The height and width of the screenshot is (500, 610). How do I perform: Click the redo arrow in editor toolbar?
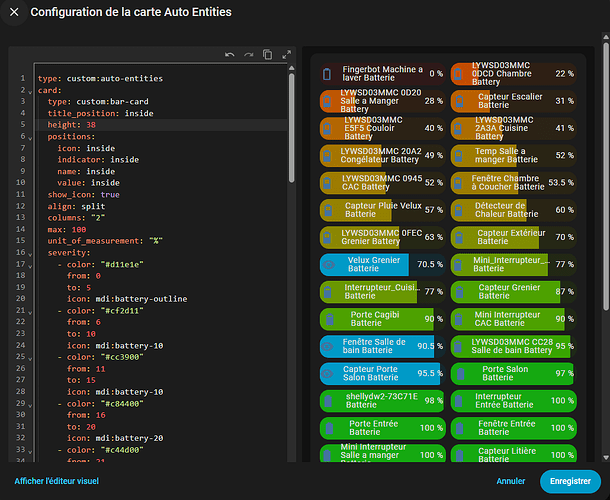pos(248,54)
